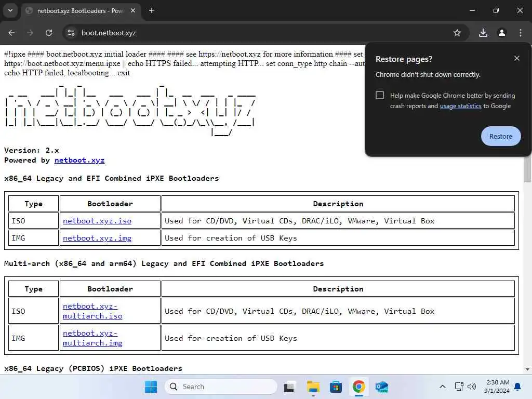Click the first table's Type header

34,204
